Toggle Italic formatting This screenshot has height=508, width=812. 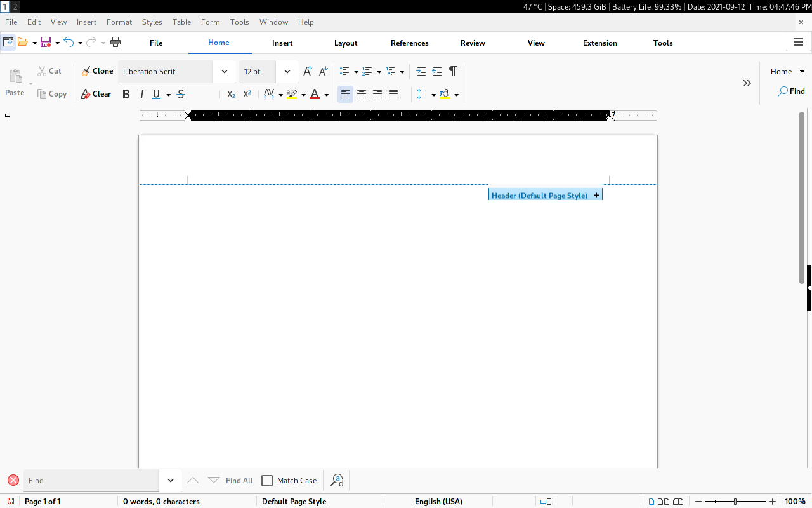[x=141, y=95]
